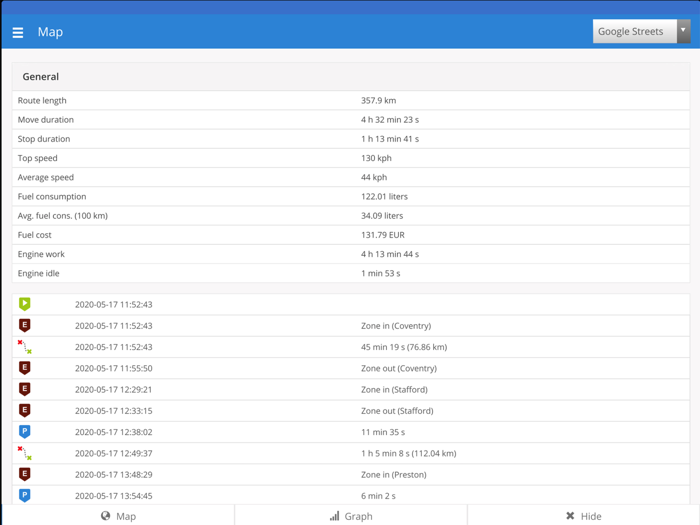
Task: Select the Route length value 357.9 km
Action: [x=379, y=100]
